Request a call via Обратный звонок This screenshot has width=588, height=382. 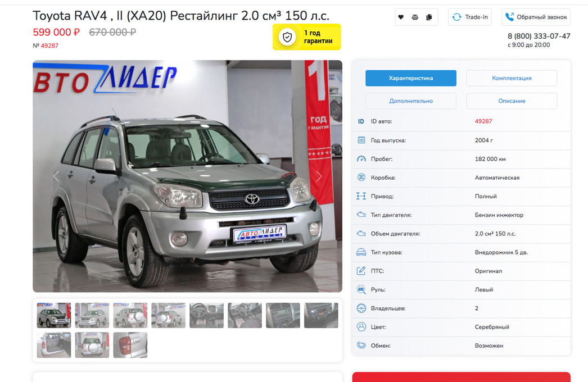[x=536, y=17]
